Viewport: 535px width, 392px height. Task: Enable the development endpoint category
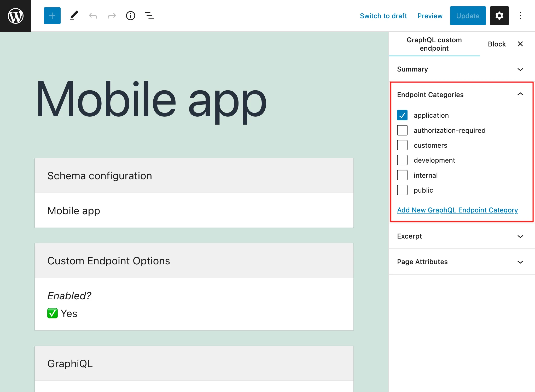[x=402, y=160]
